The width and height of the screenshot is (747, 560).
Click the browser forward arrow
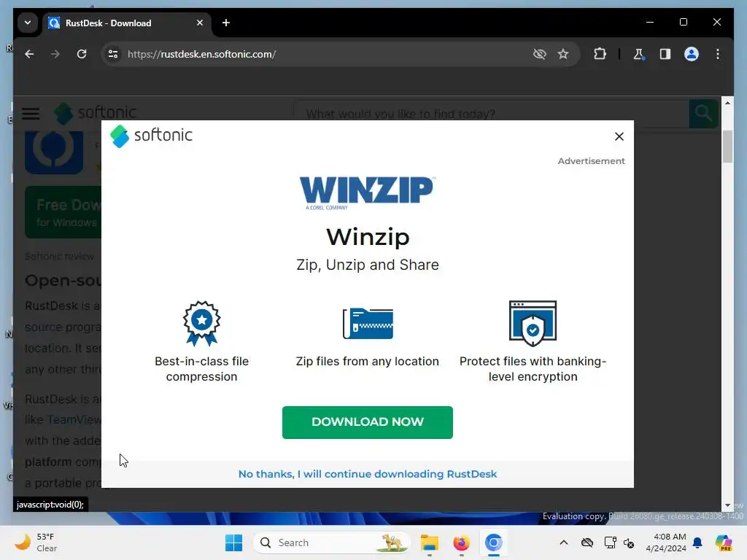55,54
